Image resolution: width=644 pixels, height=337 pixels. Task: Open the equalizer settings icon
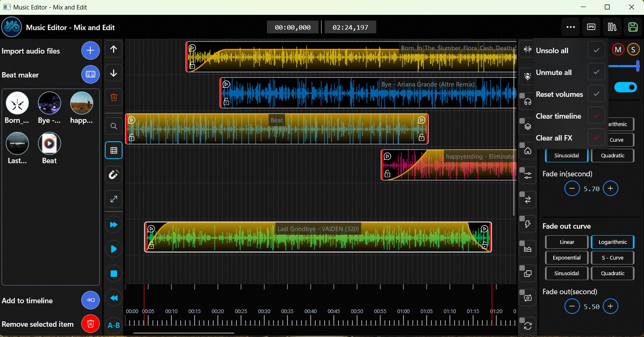[527, 175]
